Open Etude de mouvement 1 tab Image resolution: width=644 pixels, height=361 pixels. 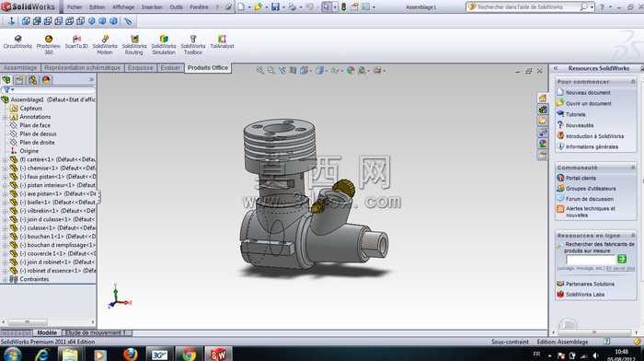point(96,332)
